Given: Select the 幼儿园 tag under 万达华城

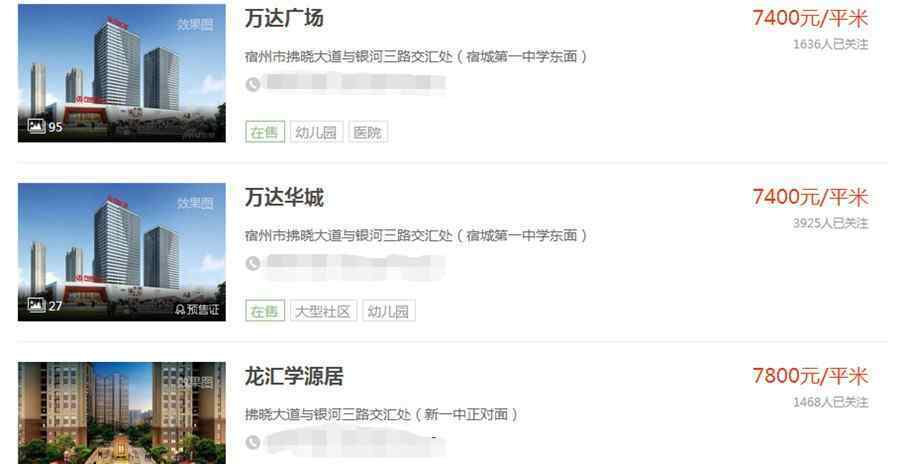Looking at the screenshot, I should (389, 311).
